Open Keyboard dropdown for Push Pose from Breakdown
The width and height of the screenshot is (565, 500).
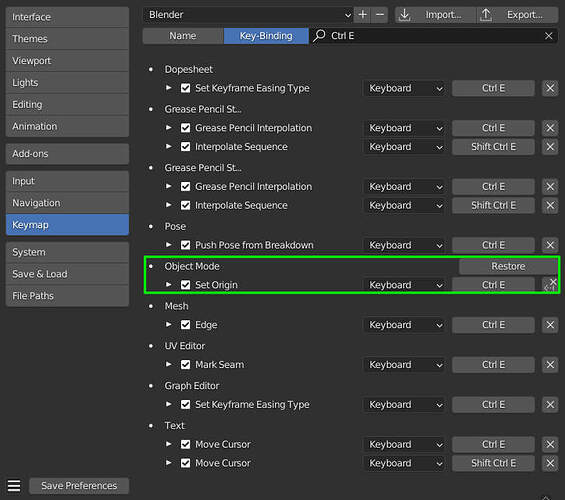(x=405, y=245)
